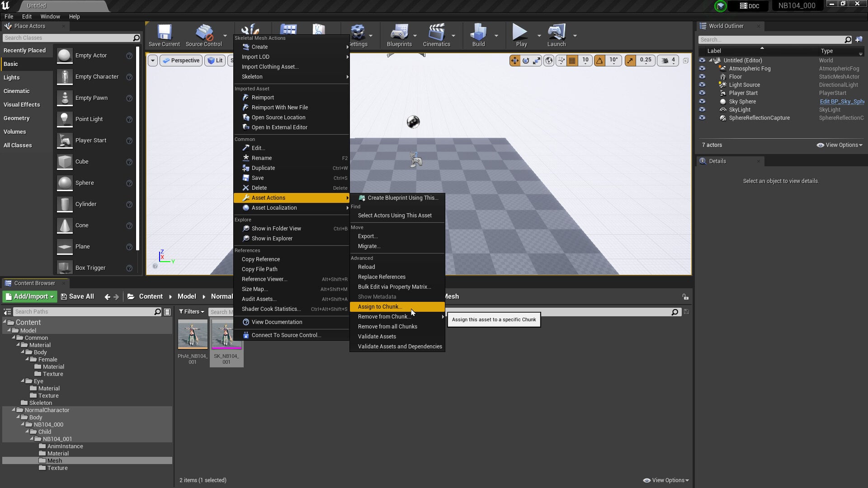Select Reimport in context menu
The height and width of the screenshot is (488, 868).
coord(292,98)
